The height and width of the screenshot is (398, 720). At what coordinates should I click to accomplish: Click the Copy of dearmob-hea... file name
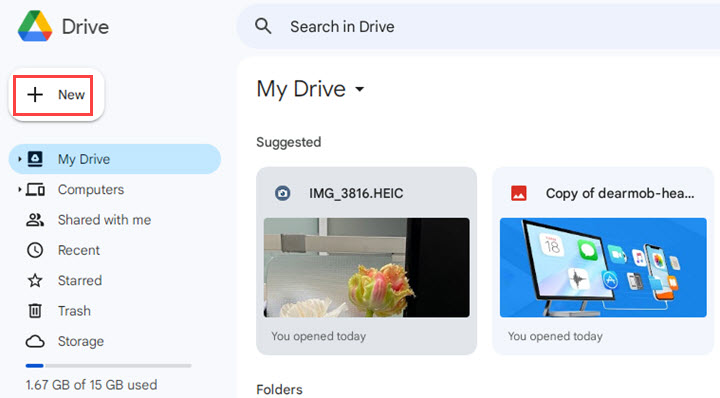(620, 193)
